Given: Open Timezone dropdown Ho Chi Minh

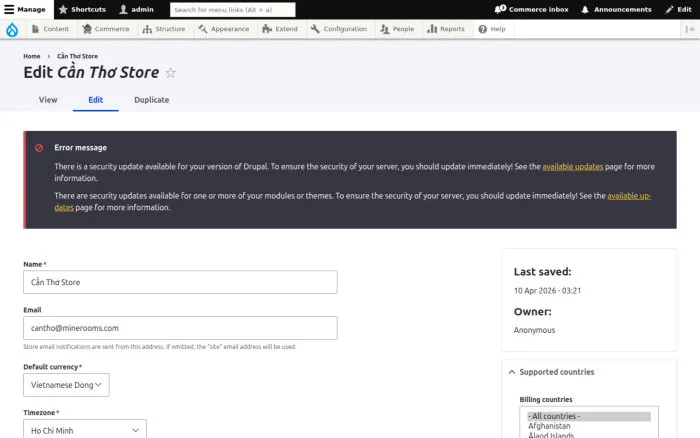Looking at the screenshot, I should click(x=85, y=430).
